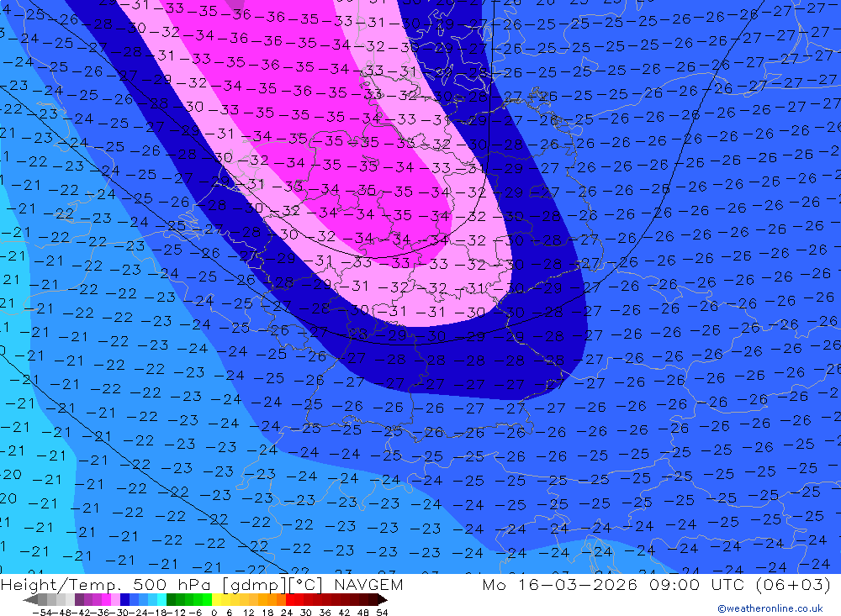Viewport: 841px width, 616px height.
Task: Click the -54 legend scale value
Action: (x=42, y=613)
